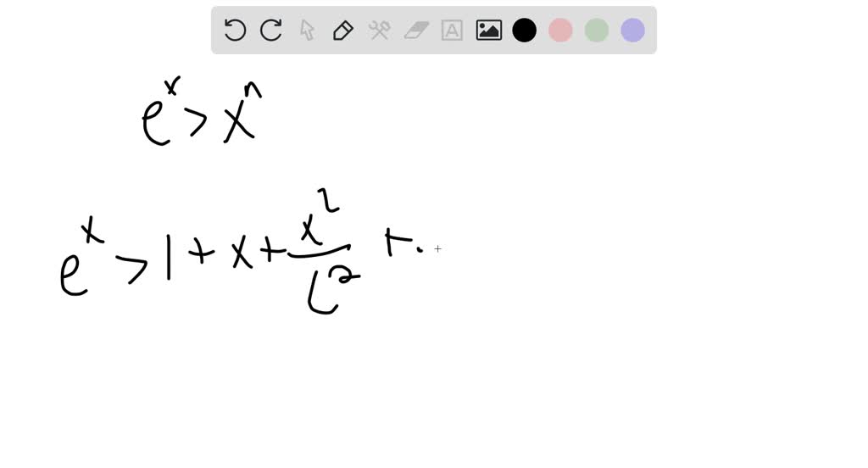The height and width of the screenshot is (468, 868).
Task: Pick the purple ink color
Action: pos(632,30)
